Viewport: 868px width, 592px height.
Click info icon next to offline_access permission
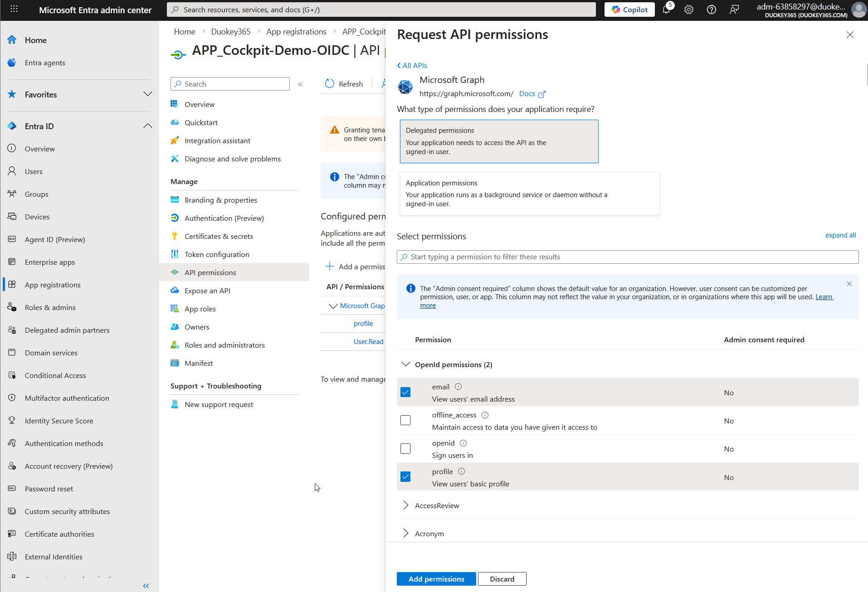tap(485, 415)
